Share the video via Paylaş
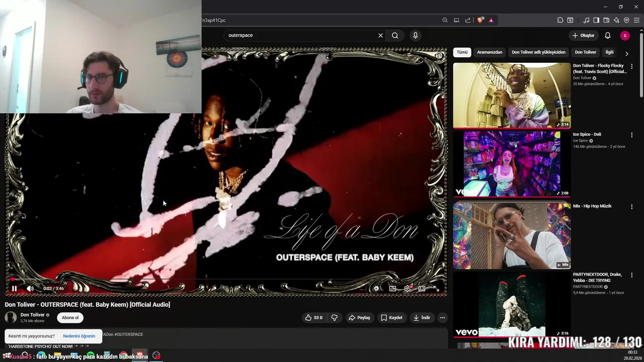The height and width of the screenshot is (362, 644). (x=359, y=318)
